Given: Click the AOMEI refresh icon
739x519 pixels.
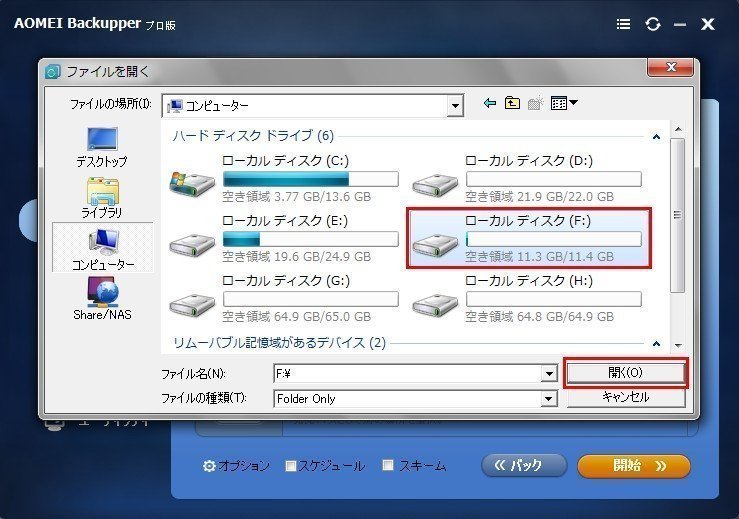Looking at the screenshot, I should coord(653,24).
